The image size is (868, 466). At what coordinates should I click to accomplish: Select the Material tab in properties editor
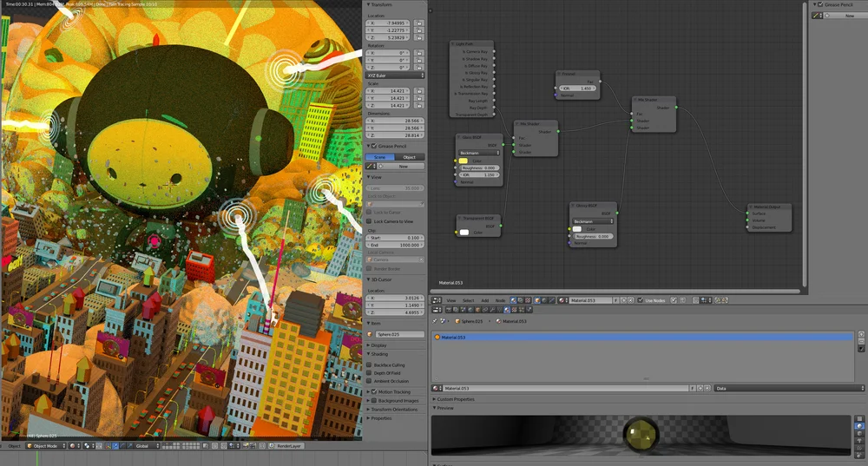coord(507,310)
